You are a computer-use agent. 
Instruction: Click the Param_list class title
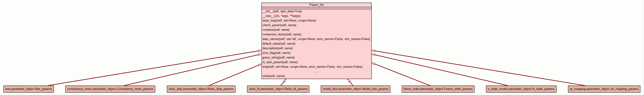click(x=316, y=5)
